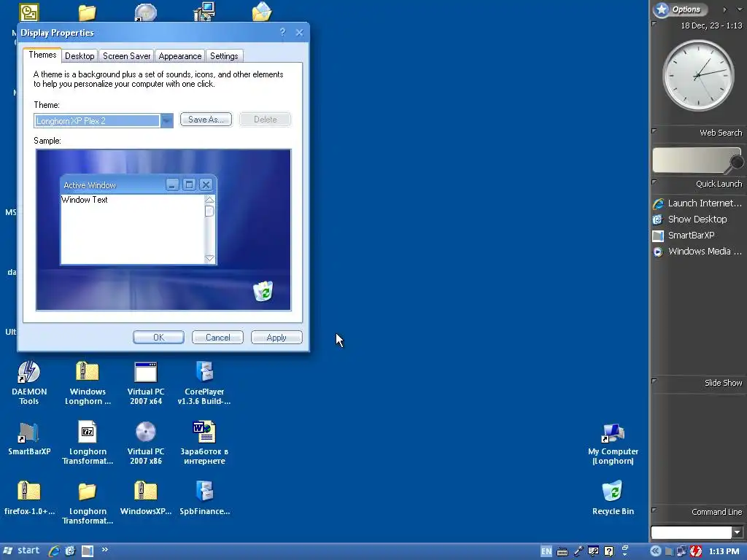This screenshot has height=560, width=747.
Task: Click the installer computer icon atop desktop
Action: pos(204,12)
